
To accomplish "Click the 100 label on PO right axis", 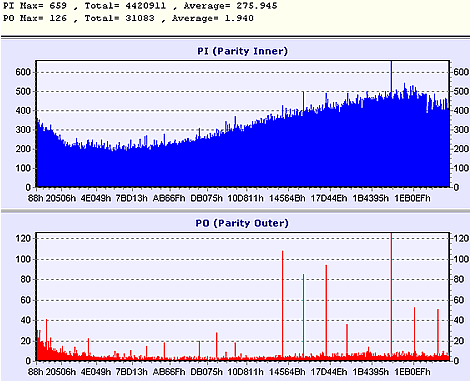I will 461,259.
